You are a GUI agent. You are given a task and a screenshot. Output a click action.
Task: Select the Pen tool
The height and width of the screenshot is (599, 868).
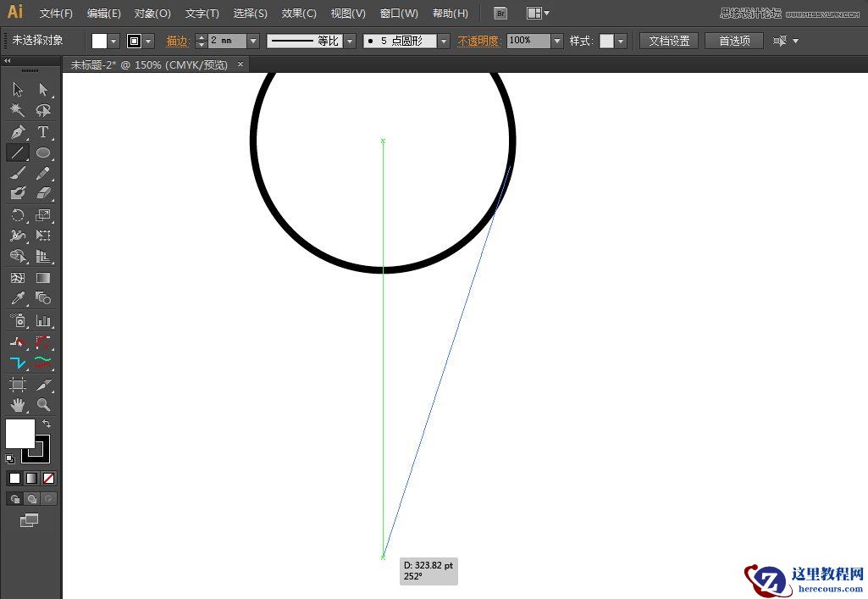point(17,132)
